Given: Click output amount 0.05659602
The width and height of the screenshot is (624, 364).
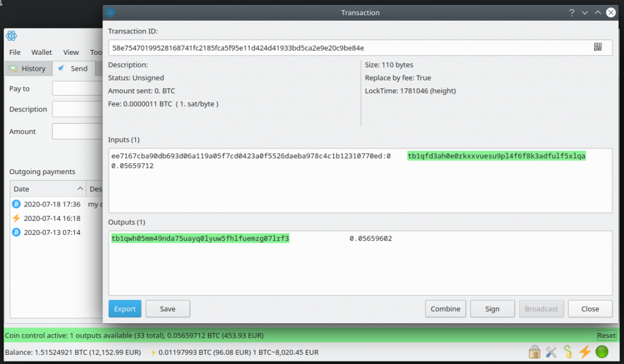Looking at the screenshot, I should (370, 239).
